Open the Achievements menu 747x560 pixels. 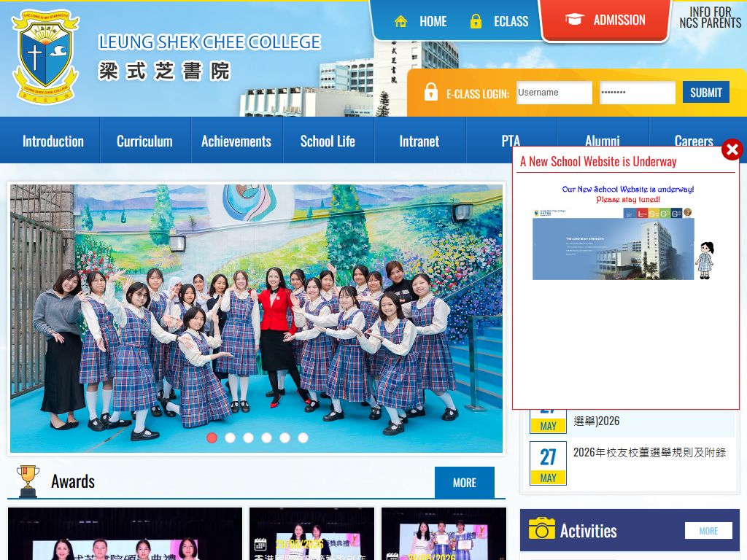coord(236,141)
